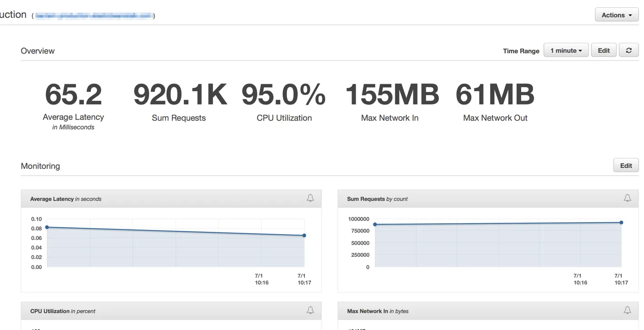Open the Actions dropdown menu

point(617,15)
